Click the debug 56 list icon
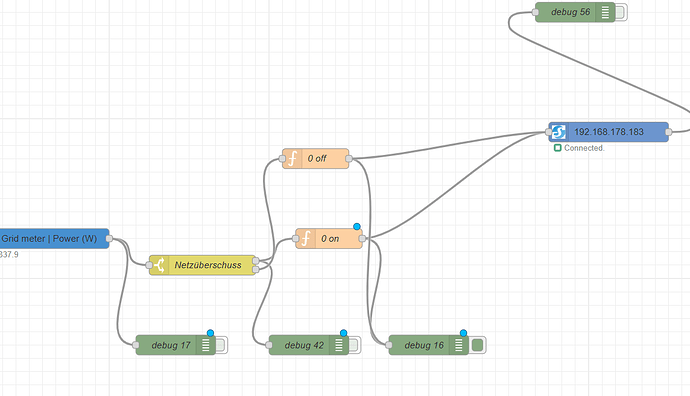 click(x=606, y=12)
